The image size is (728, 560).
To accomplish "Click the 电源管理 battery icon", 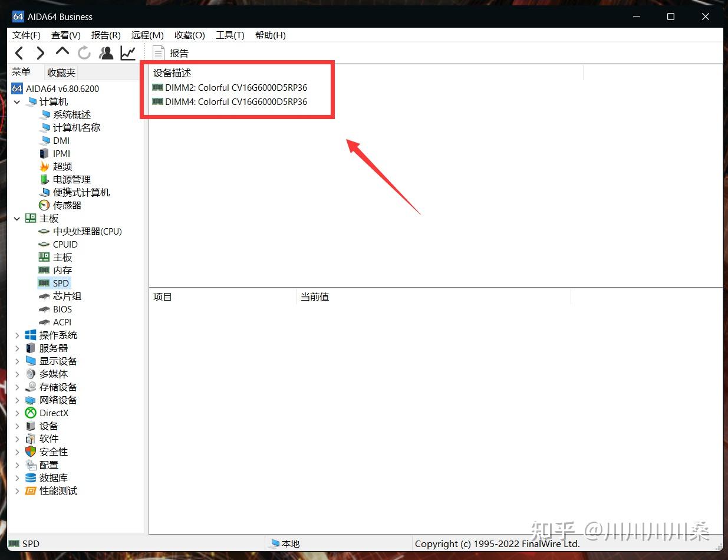I will pyautogui.click(x=44, y=179).
